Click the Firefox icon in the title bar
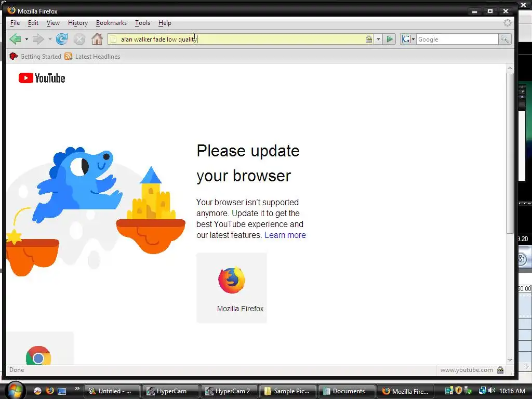Image resolution: width=532 pixels, height=399 pixels. pos(11,10)
